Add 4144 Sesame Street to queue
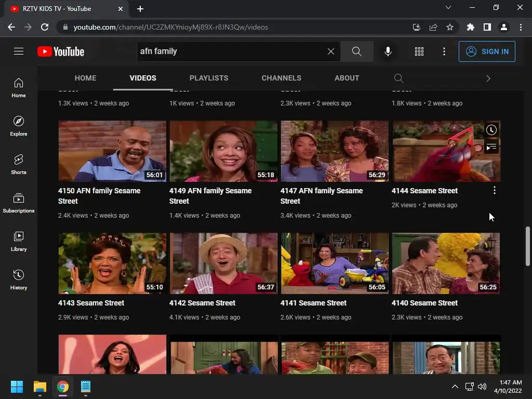The height and width of the screenshot is (399, 532). pyautogui.click(x=491, y=147)
